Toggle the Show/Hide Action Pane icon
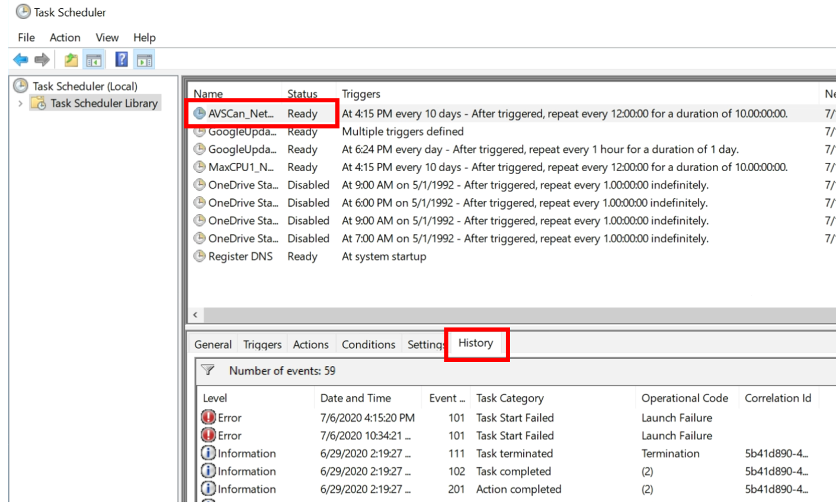 click(144, 59)
